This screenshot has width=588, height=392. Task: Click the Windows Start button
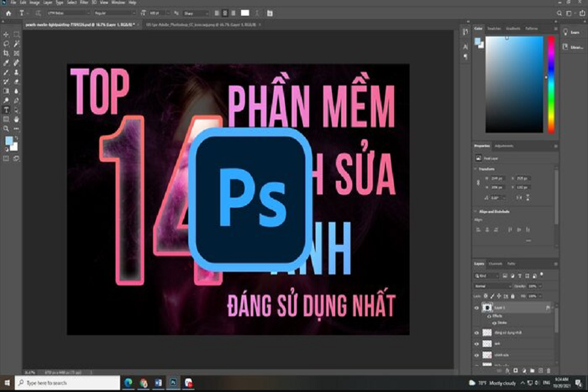(7, 383)
